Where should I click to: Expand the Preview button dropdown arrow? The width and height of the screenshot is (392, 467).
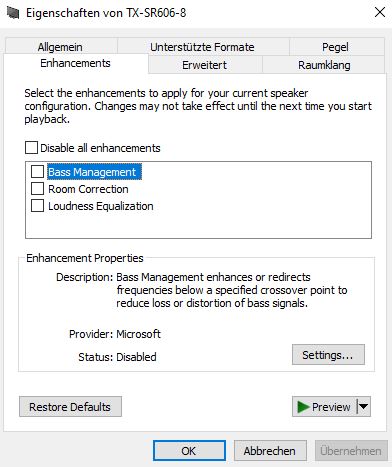(364, 406)
